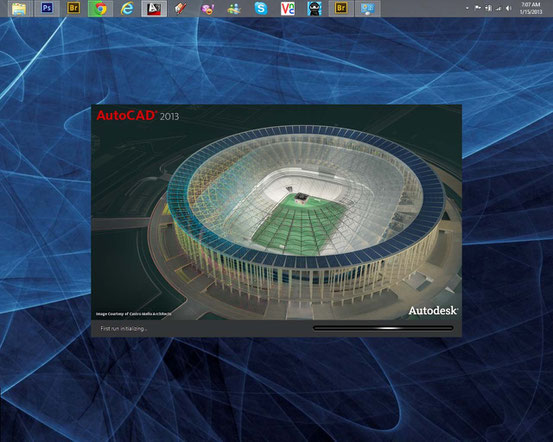Launch the VNC viewer icon
This screenshot has width=553, height=442.
[287, 8]
